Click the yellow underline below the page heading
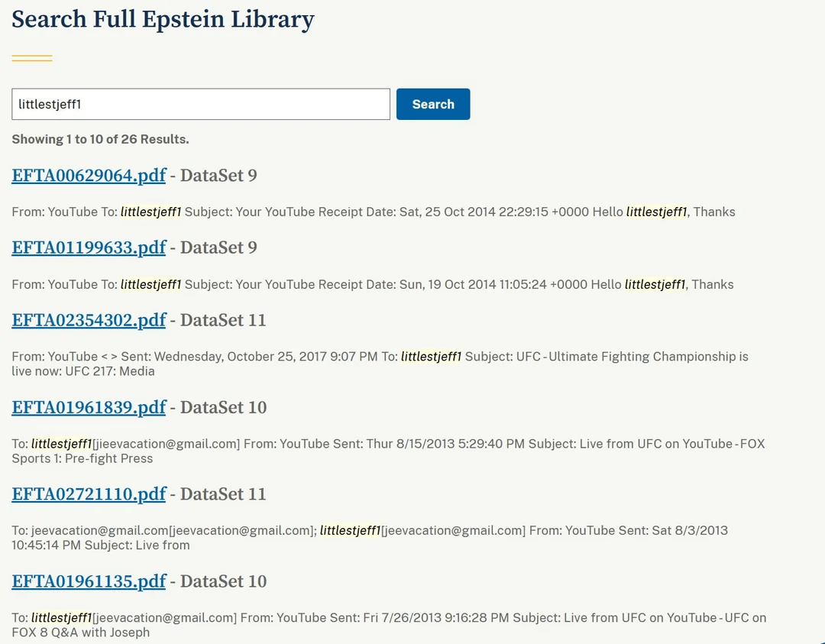825x644 pixels. click(32, 58)
